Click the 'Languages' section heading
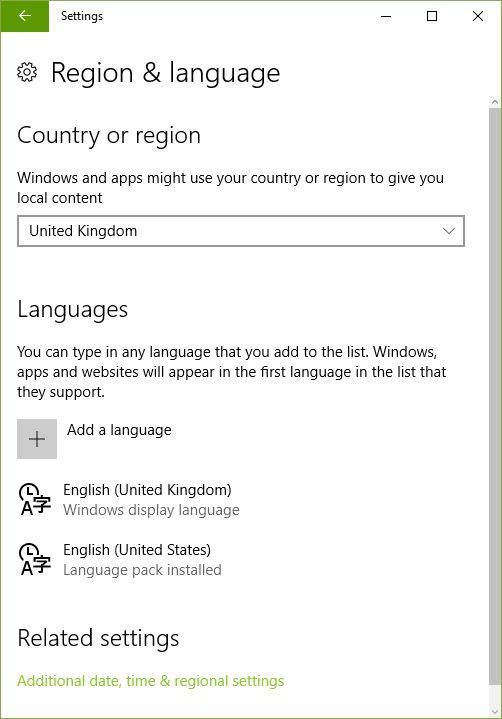 click(72, 310)
